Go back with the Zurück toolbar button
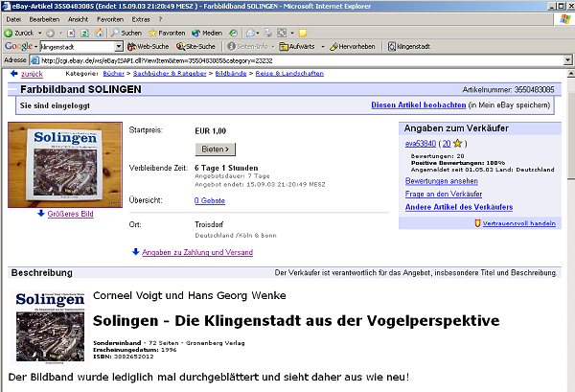 coord(19,33)
